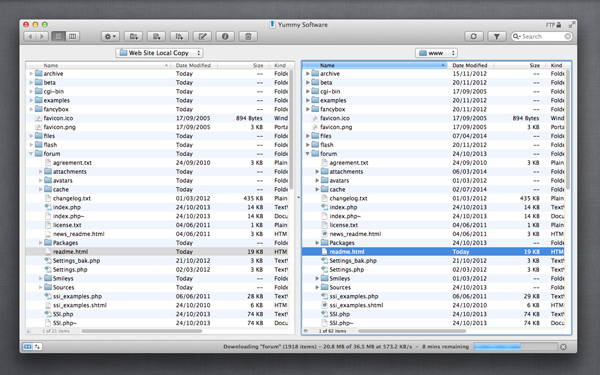Expand the remote Smileys folder
600x375 pixels.
point(317,278)
